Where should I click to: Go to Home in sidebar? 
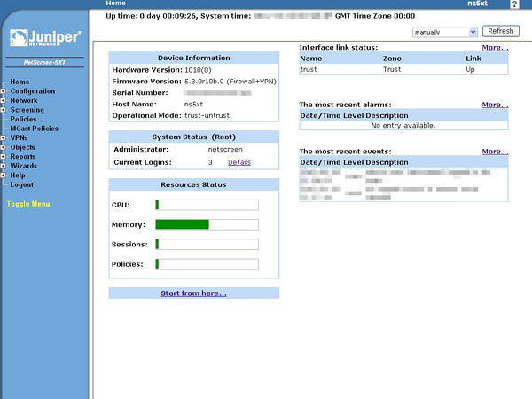(20, 82)
